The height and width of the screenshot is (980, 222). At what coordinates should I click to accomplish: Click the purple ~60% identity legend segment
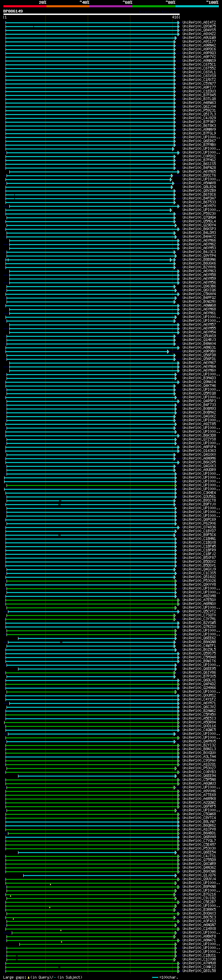click(x=111, y=6)
